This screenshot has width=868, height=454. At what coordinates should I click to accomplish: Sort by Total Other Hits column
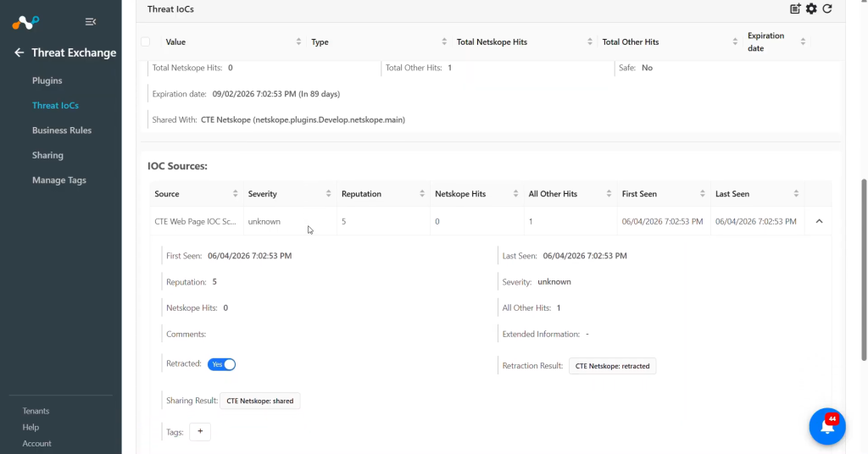[x=735, y=42]
